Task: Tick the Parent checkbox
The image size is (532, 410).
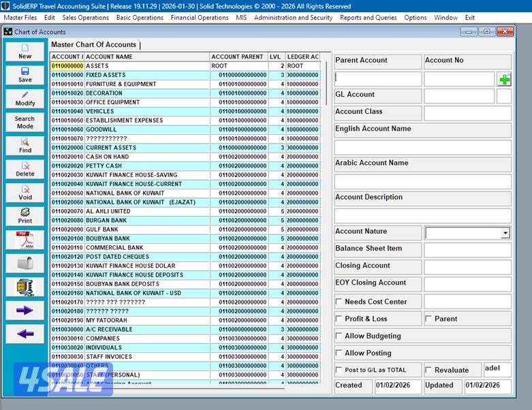Action: point(428,319)
